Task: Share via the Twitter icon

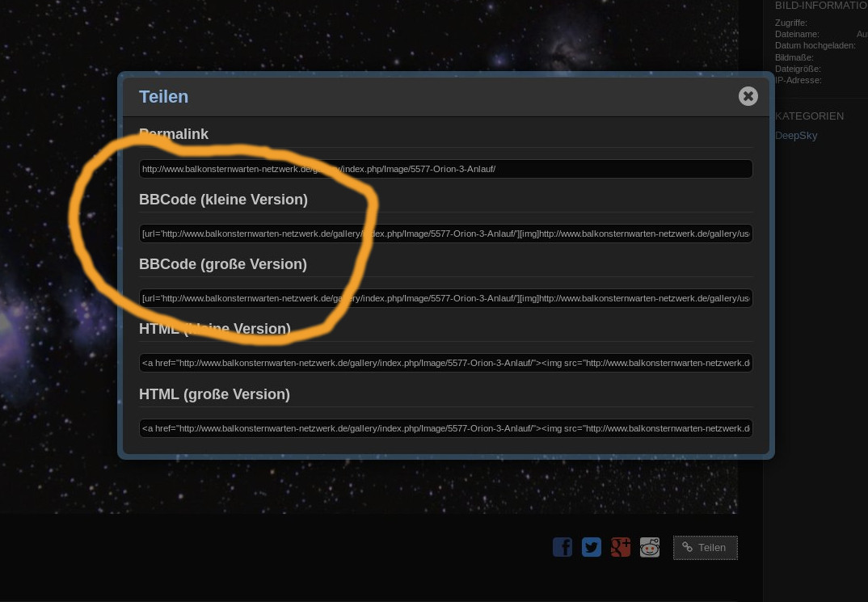Action: [592, 547]
